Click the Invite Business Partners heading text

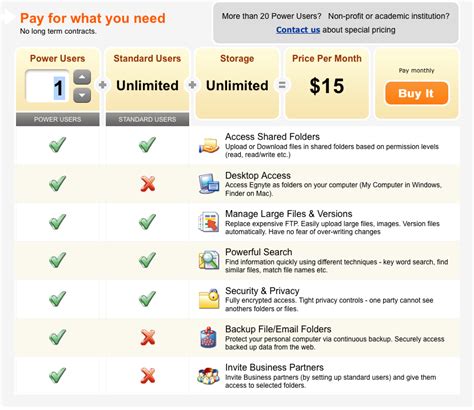pyautogui.click(x=274, y=367)
